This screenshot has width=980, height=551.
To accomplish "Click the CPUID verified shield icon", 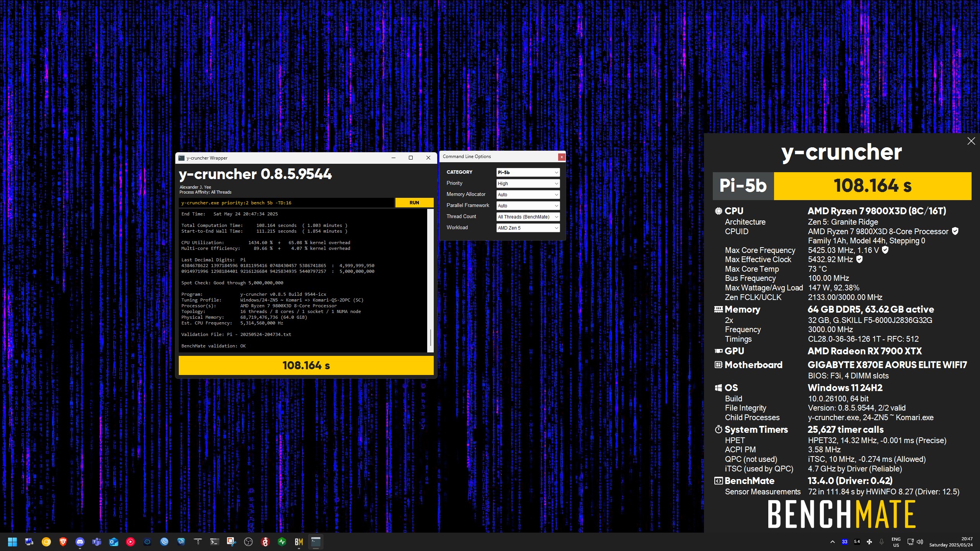I will pos(955,231).
